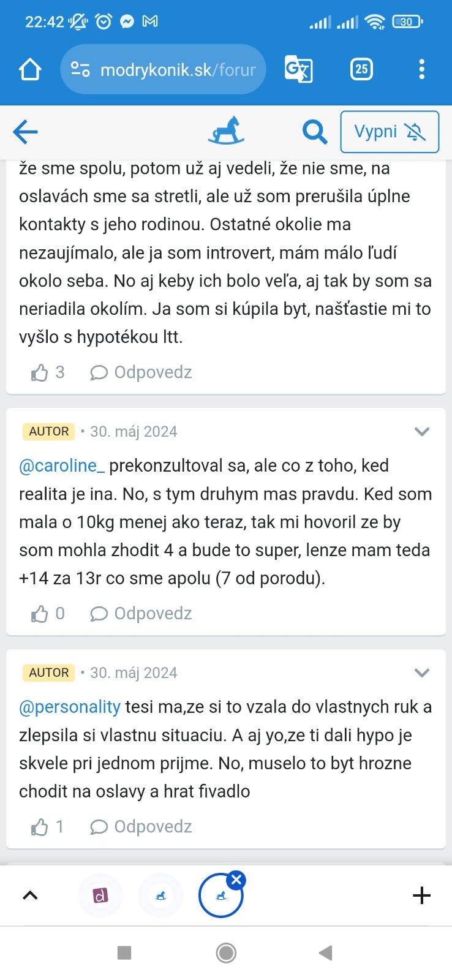Viewport: 452px width, 980px height.
Task: Go back using the blue arrow
Action: [x=26, y=132]
